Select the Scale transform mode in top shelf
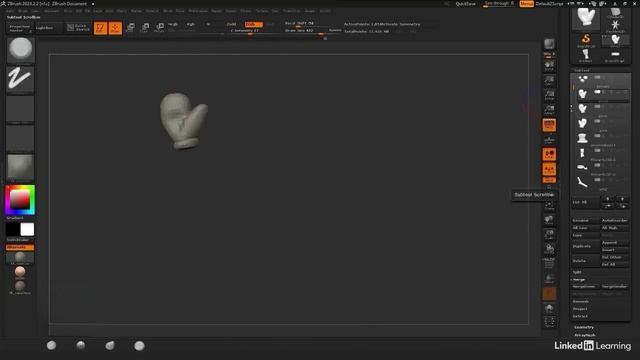The height and width of the screenshot is (360, 640). (x=145, y=27)
